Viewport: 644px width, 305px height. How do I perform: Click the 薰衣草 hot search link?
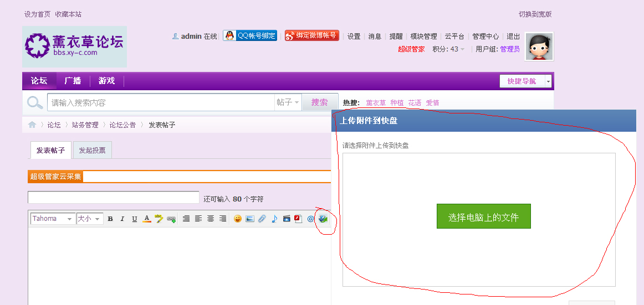376,103
